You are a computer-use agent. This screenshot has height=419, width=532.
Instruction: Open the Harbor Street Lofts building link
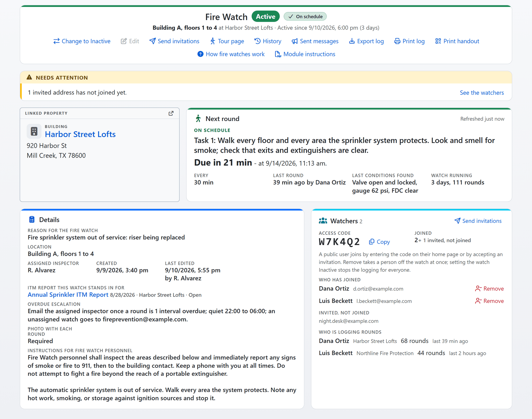[80, 134]
